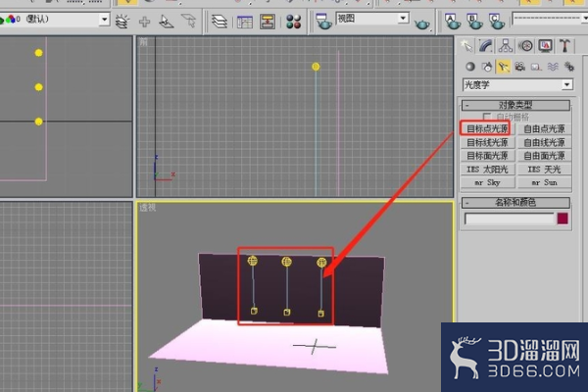The image size is (588, 392).
Task: Switch to the Motion panel tab
Action: click(x=525, y=46)
